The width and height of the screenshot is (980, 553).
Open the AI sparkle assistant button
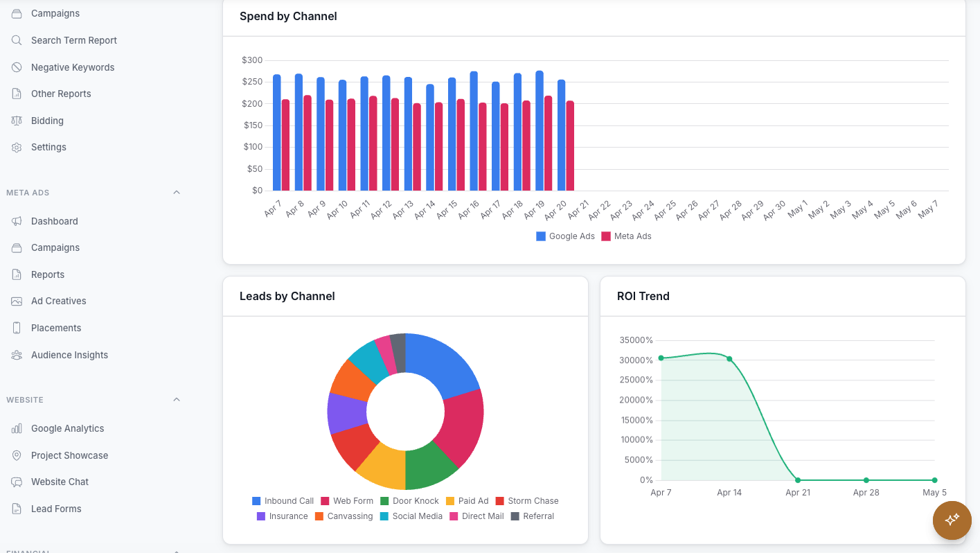(x=952, y=520)
